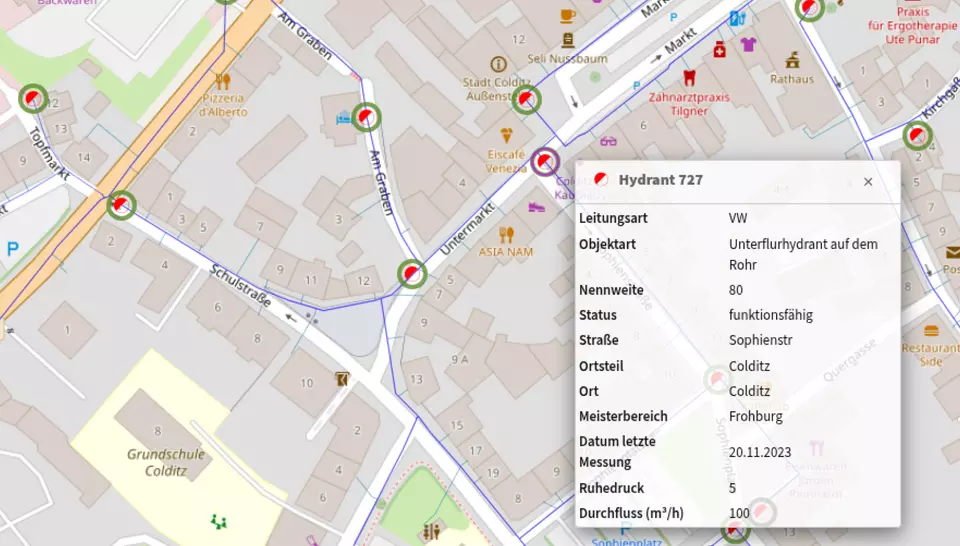Viewport: 960px width, 546px height.
Task: Click the Grundschule Colditz label
Action: point(165,462)
